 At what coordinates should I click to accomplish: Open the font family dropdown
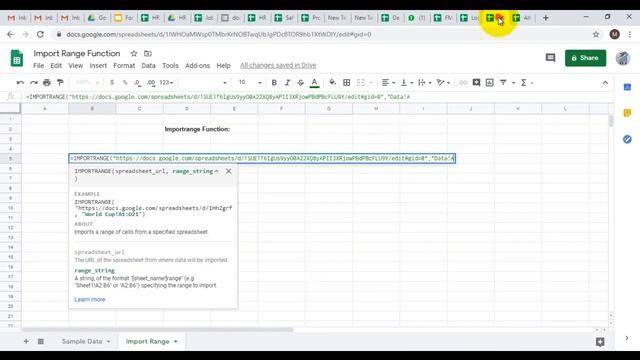tap(204, 82)
